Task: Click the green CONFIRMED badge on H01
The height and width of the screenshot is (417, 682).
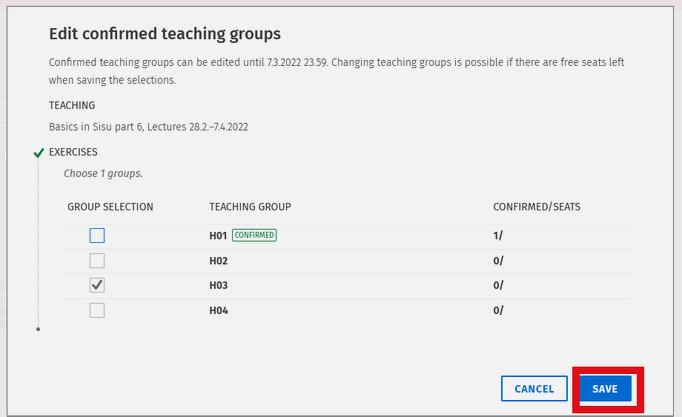Action: click(x=254, y=235)
